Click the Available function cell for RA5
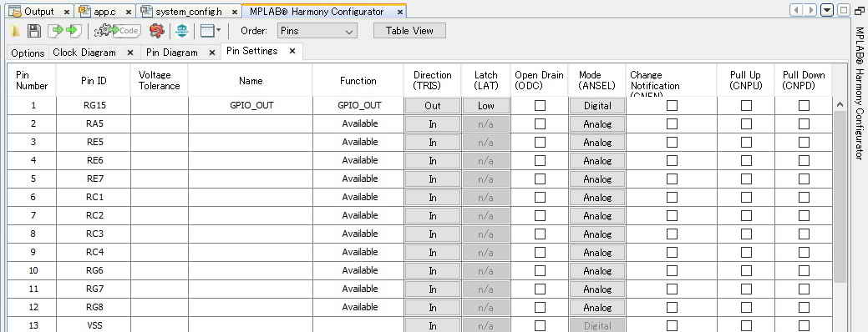 pos(359,123)
